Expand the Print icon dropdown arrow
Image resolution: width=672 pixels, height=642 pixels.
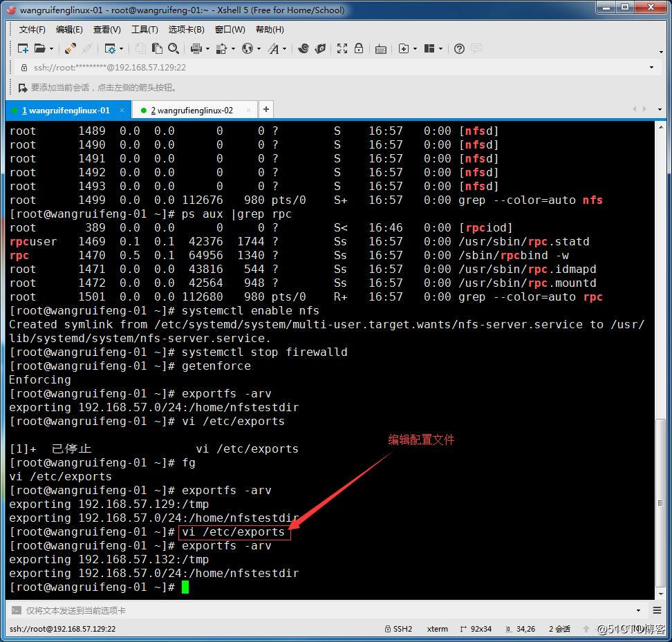click(x=207, y=49)
